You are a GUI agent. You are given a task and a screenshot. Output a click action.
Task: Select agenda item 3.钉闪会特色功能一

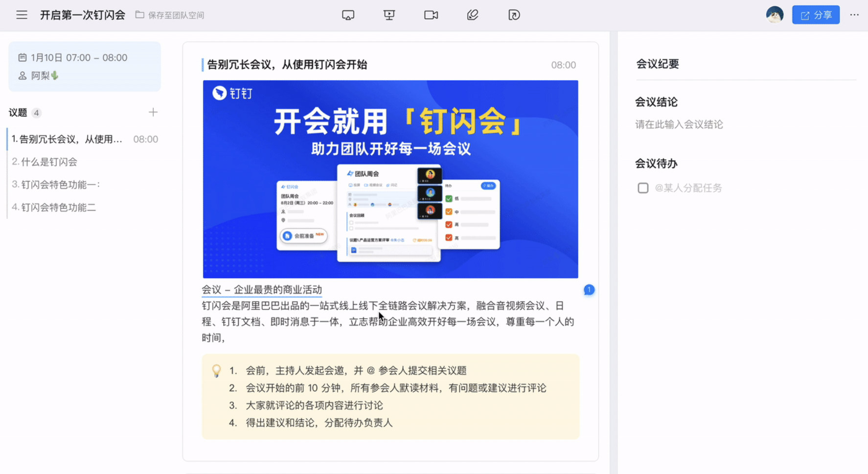pyautogui.click(x=84, y=185)
